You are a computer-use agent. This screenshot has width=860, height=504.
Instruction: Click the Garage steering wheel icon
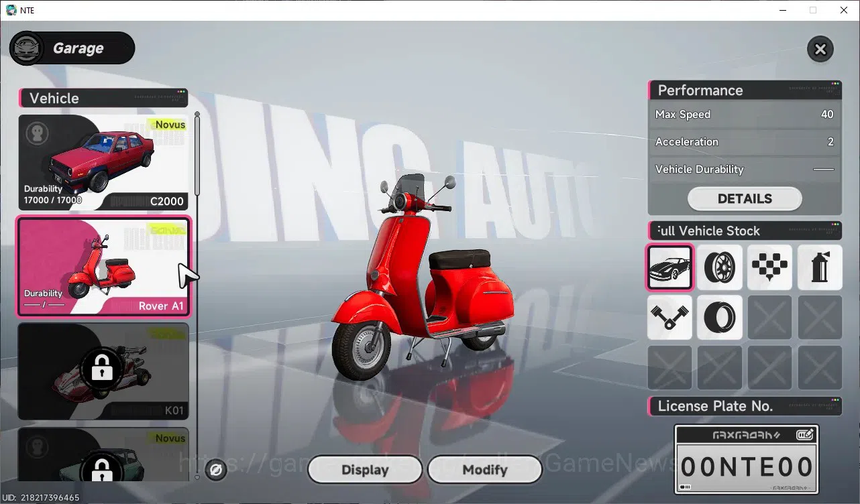click(28, 49)
